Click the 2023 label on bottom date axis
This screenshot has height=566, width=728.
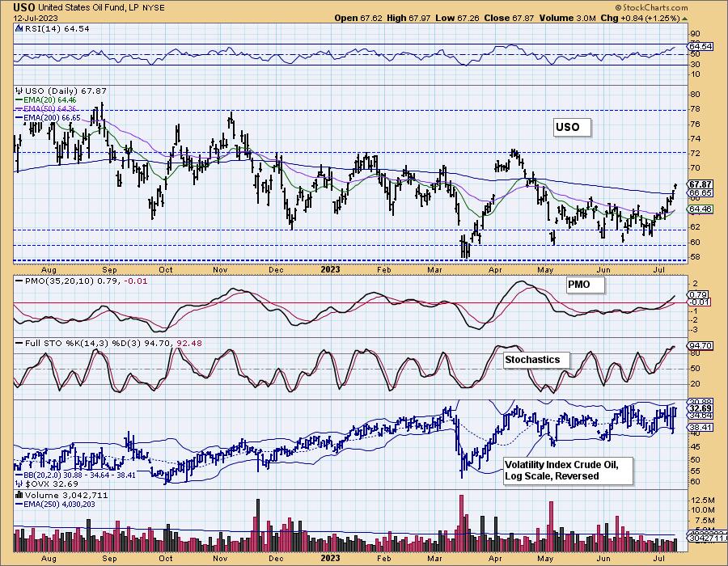[330, 558]
